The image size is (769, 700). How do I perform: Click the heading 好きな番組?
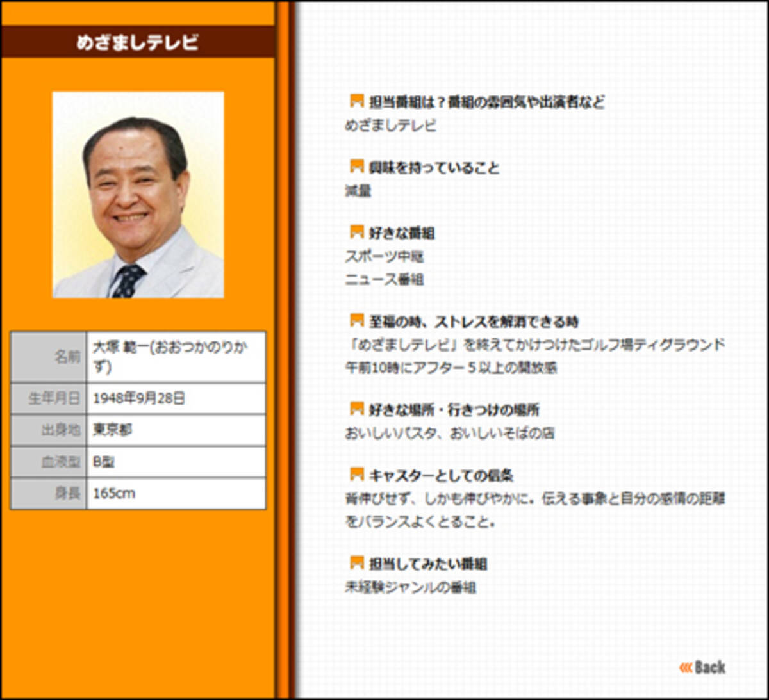pyautogui.click(x=402, y=233)
